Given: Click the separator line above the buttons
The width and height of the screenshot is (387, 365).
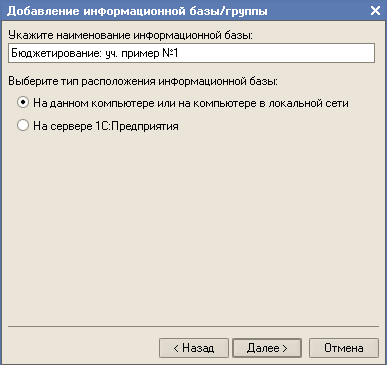Looking at the screenshot, I should [x=193, y=326].
